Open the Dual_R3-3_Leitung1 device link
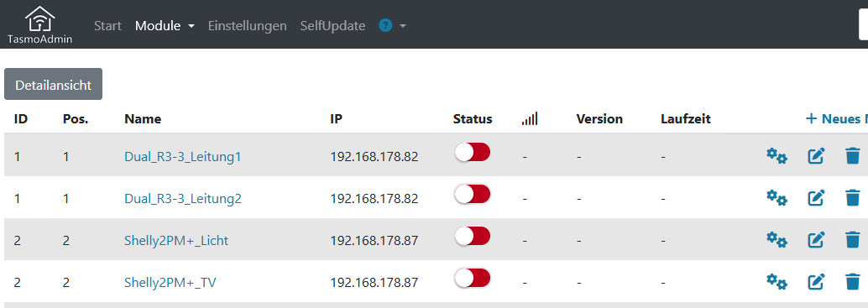This screenshot has width=868, height=308. click(183, 157)
